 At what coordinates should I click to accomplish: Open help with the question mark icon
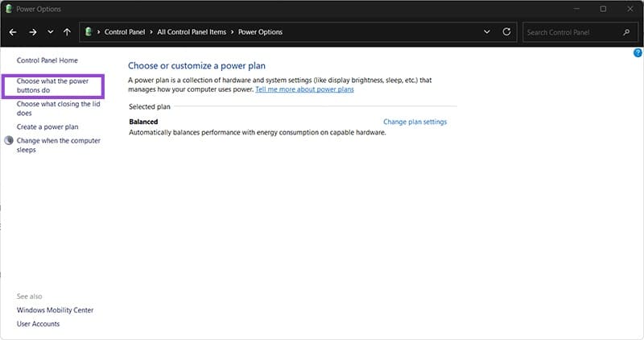[x=638, y=52]
